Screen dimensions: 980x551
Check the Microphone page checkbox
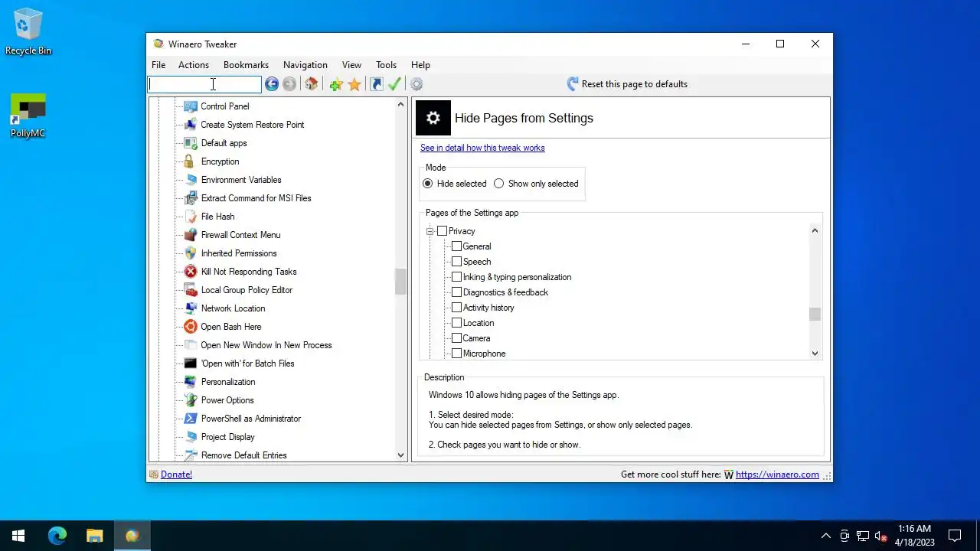(456, 354)
